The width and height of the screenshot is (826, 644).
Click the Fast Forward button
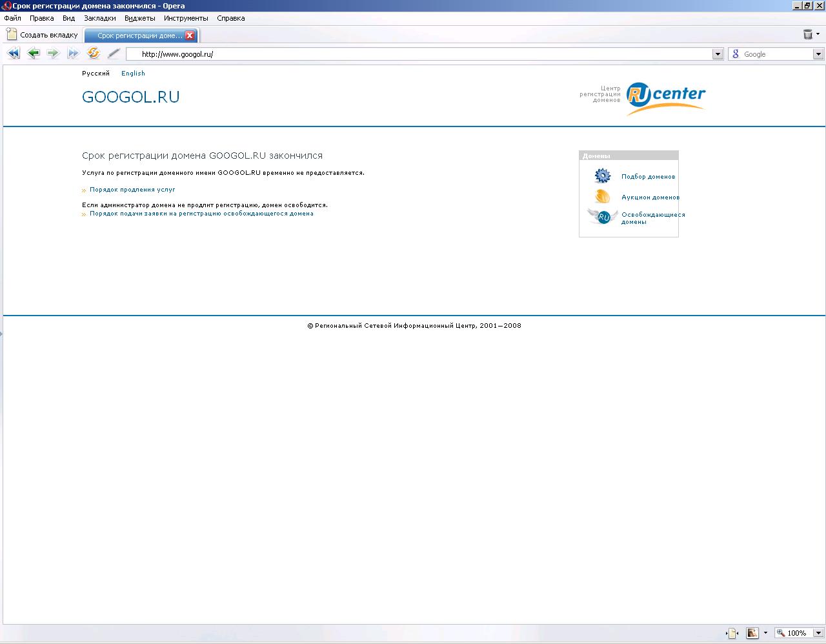click(73, 54)
